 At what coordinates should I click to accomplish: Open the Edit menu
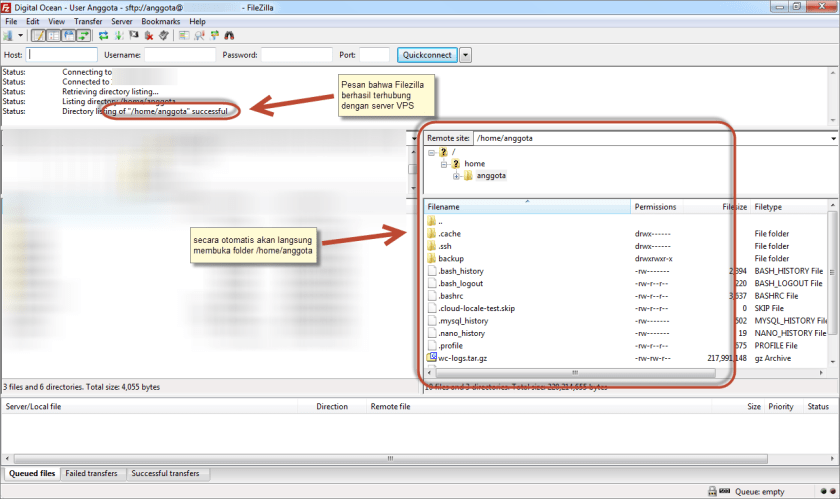coord(33,21)
